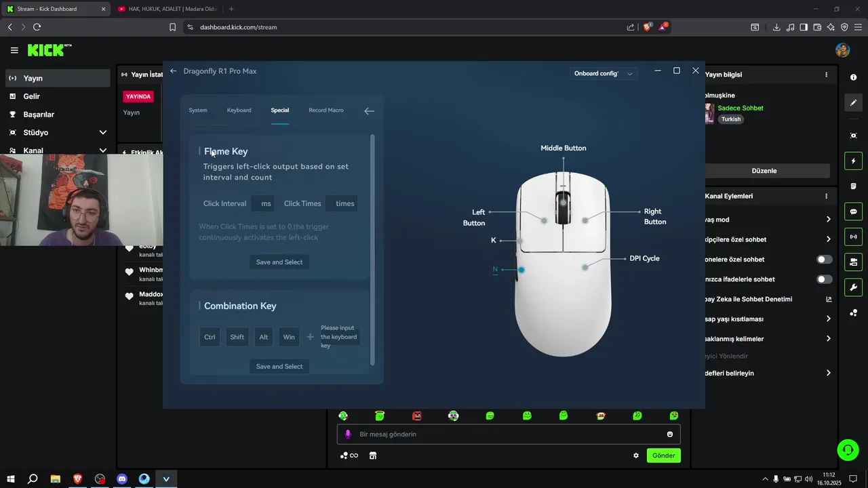Select the K side button on mouse
This screenshot has height=488, width=868.
(x=519, y=241)
